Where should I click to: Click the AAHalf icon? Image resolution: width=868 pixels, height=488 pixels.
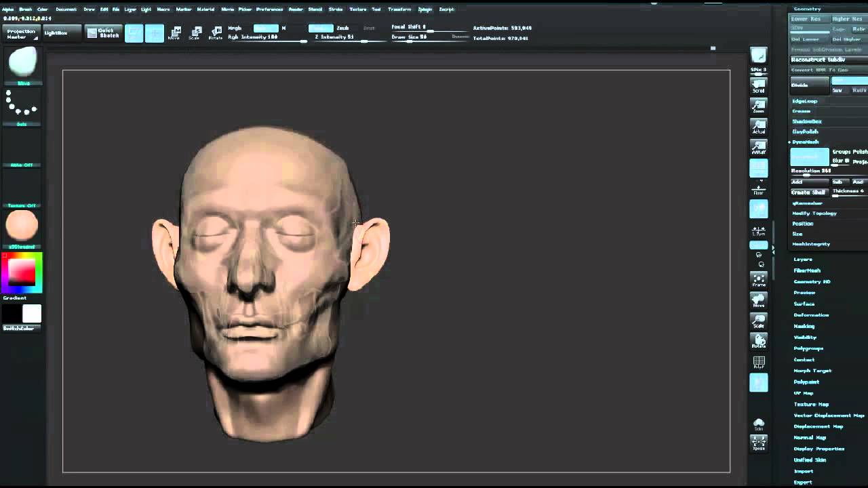point(759,146)
